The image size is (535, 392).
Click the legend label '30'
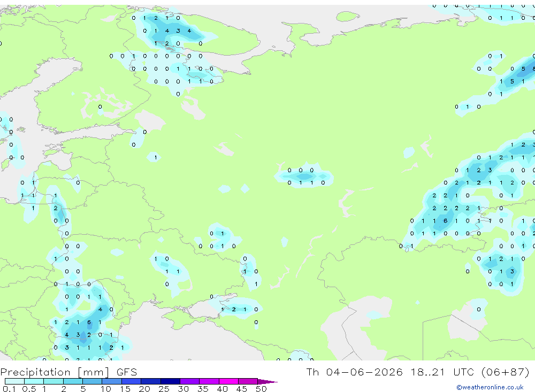pos(184,389)
